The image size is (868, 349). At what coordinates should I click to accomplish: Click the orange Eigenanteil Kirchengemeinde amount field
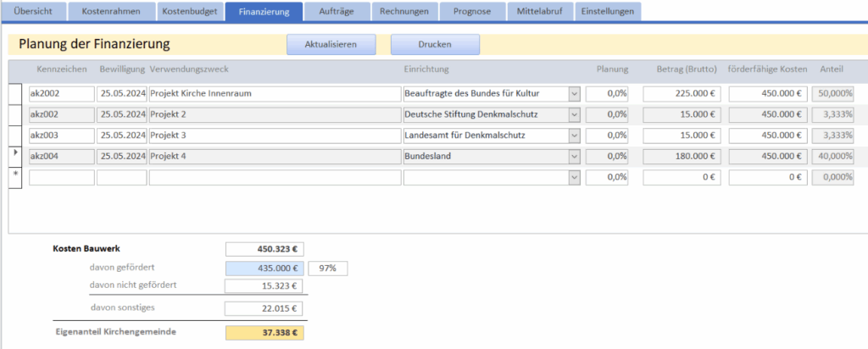[264, 332]
